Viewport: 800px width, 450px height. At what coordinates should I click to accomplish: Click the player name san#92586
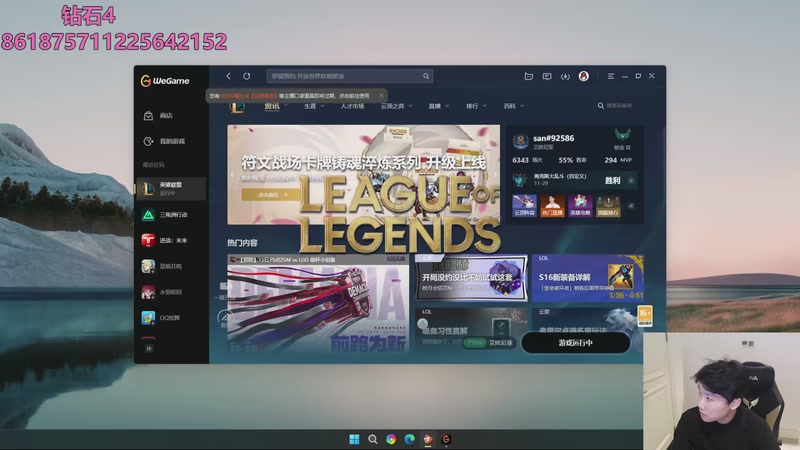pyautogui.click(x=554, y=138)
